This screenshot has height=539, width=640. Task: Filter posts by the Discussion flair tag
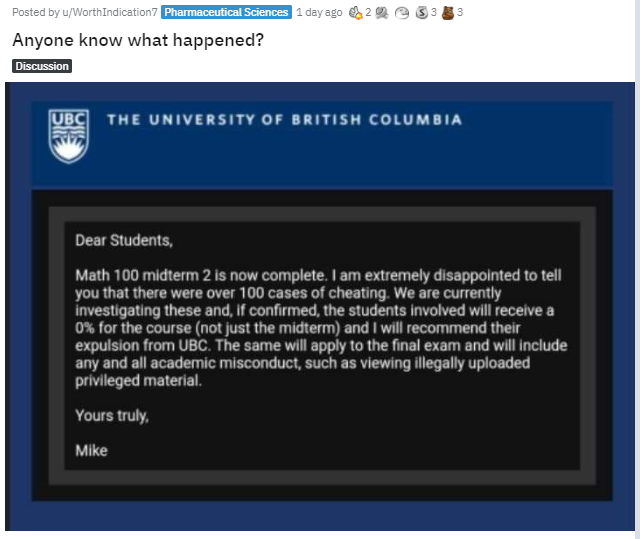[x=42, y=66]
